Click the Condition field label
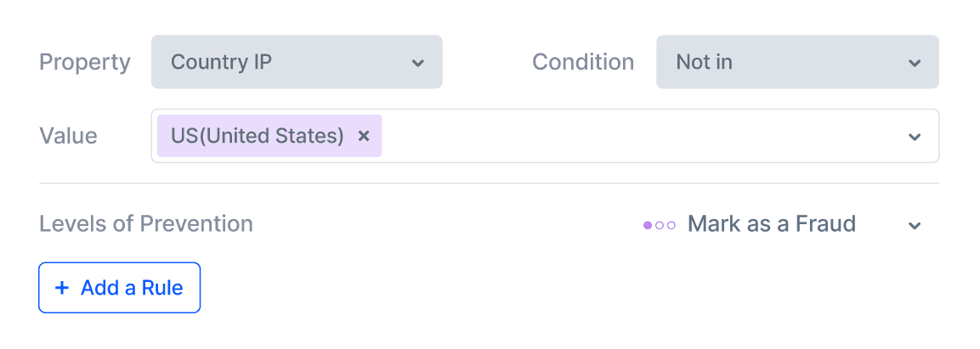Image resolution: width=980 pixels, height=349 pixels. click(583, 62)
